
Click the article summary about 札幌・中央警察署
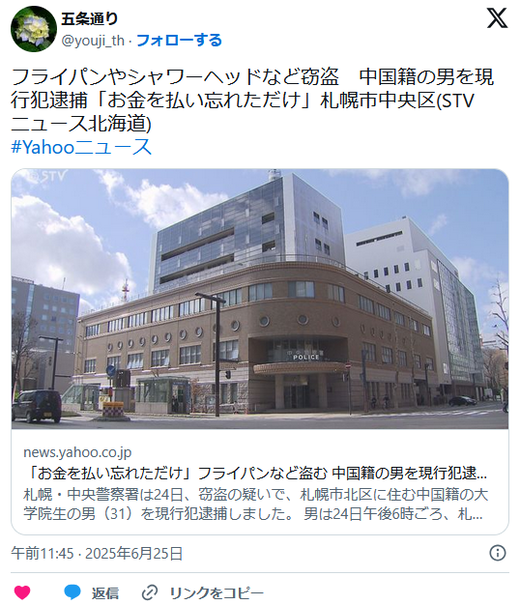pyautogui.click(x=255, y=504)
